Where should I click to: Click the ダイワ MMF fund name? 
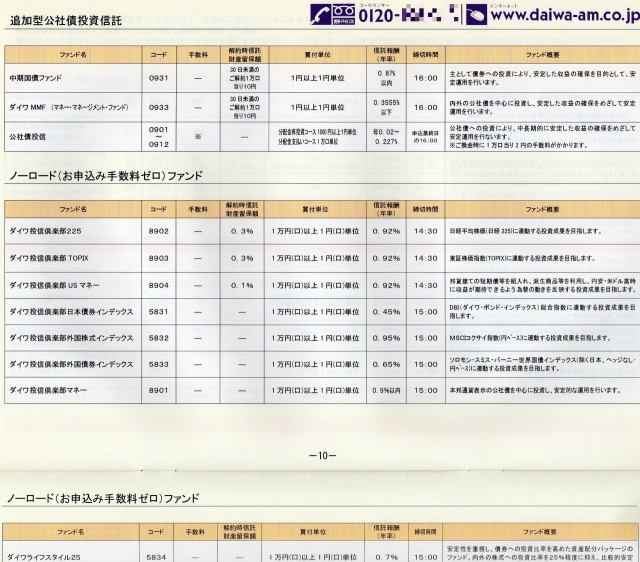pyautogui.click(x=69, y=107)
